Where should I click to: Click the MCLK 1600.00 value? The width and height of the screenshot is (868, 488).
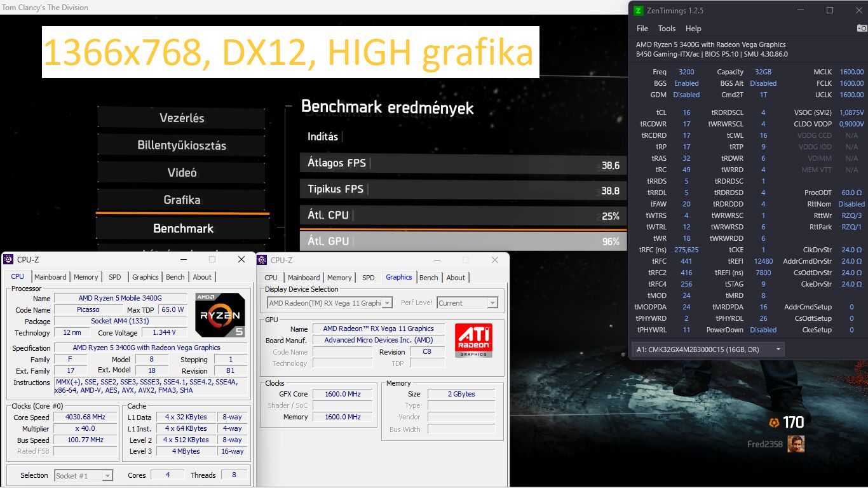tap(851, 72)
